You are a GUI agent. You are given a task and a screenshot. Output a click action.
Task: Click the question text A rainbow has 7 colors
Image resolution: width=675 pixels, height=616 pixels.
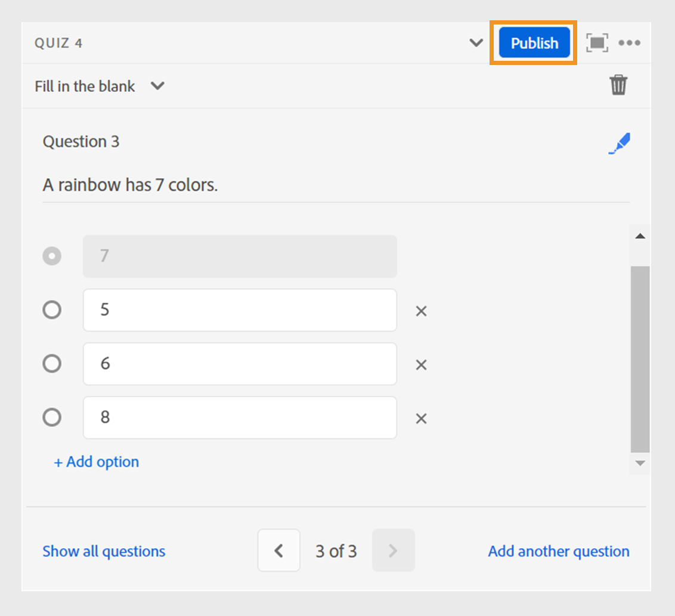[130, 185]
